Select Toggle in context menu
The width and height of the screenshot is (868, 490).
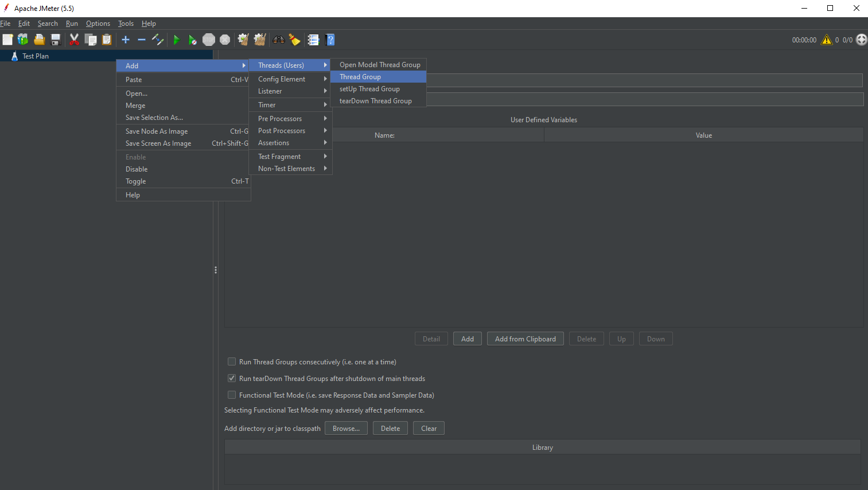pos(184,181)
